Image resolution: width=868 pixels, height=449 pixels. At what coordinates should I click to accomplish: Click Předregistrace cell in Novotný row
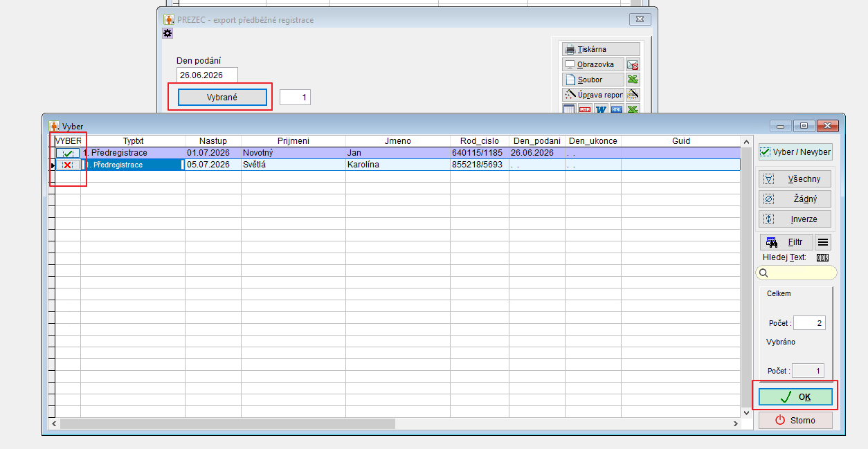pos(133,153)
